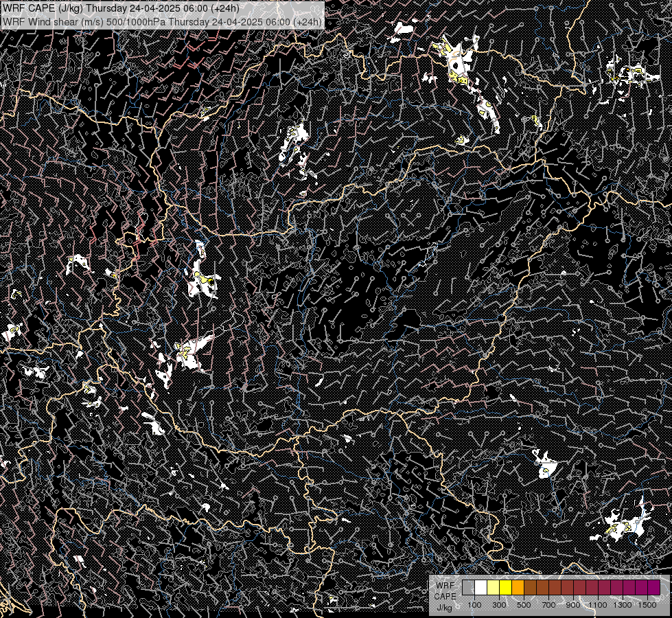Click the '700' legend tick label
Screen dimensions: 672x618
pos(548,605)
